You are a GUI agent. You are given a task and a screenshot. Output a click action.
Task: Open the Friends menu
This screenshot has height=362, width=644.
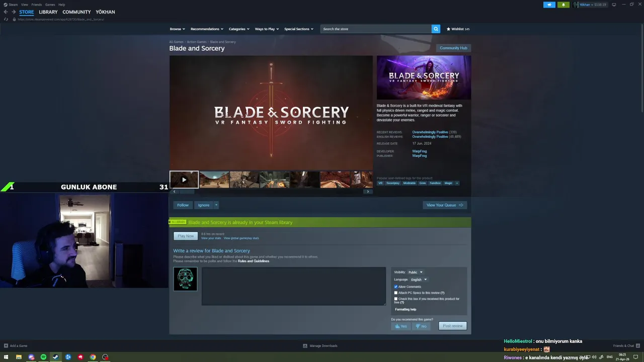[x=37, y=5]
